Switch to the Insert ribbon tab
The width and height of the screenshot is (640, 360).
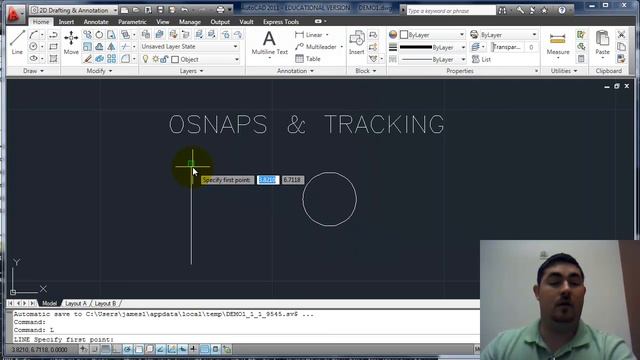(x=66, y=22)
